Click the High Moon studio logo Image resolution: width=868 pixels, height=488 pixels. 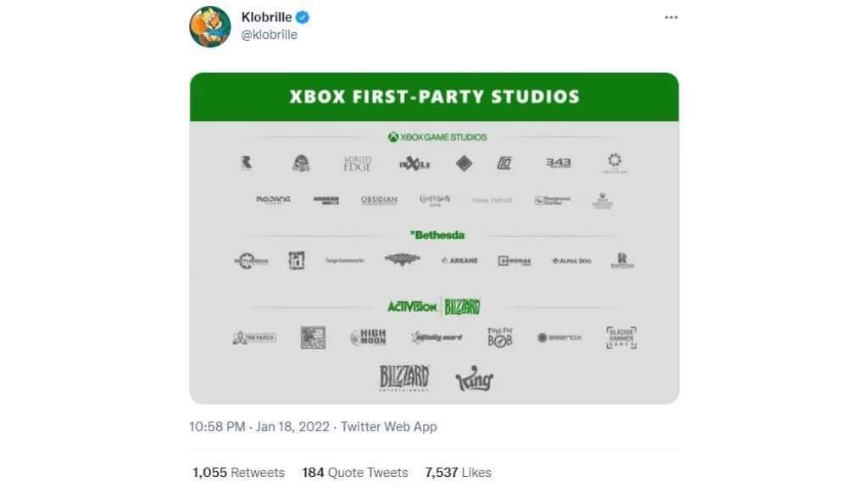(368, 337)
